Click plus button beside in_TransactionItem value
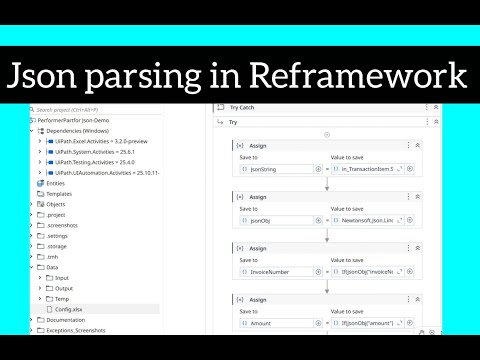The width and height of the screenshot is (480, 360). (410, 169)
